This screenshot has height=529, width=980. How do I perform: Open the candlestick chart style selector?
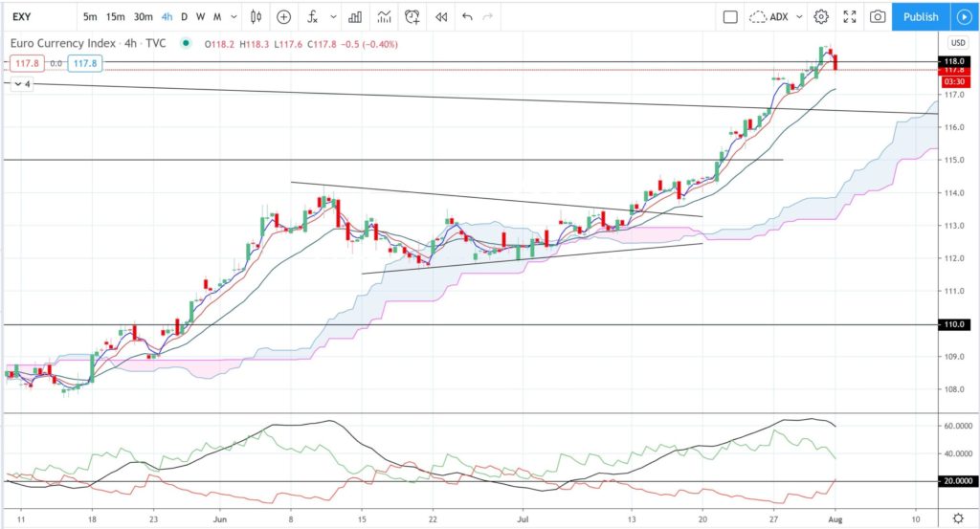pyautogui.click(x=256, y=17)
